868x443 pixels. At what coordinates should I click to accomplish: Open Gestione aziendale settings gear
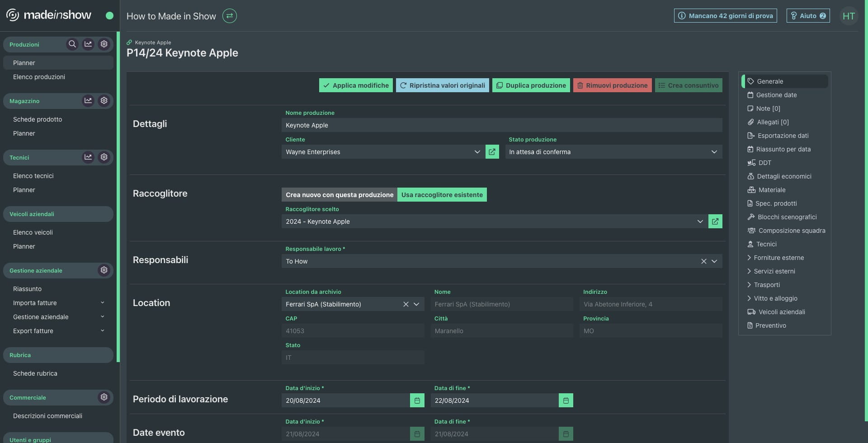pos(104,270)
